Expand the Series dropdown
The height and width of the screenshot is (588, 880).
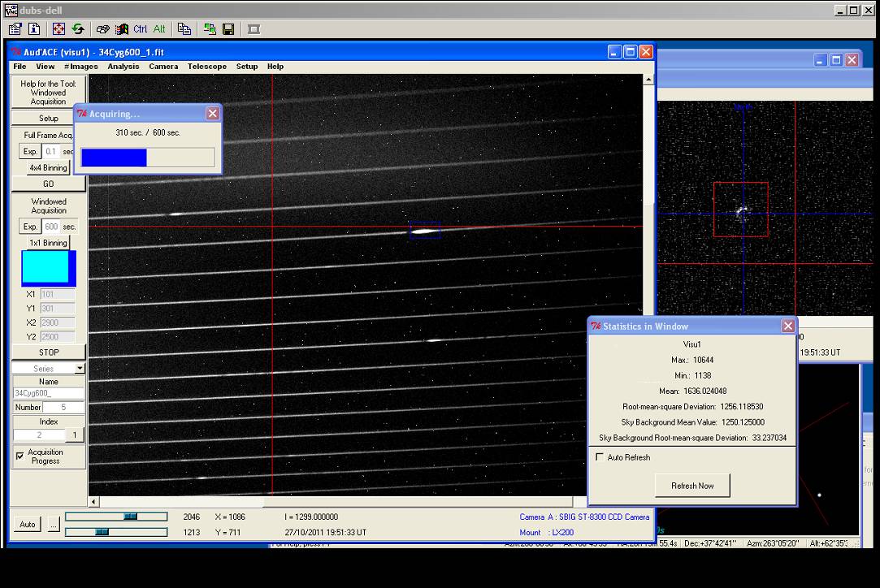coord(79,369)
